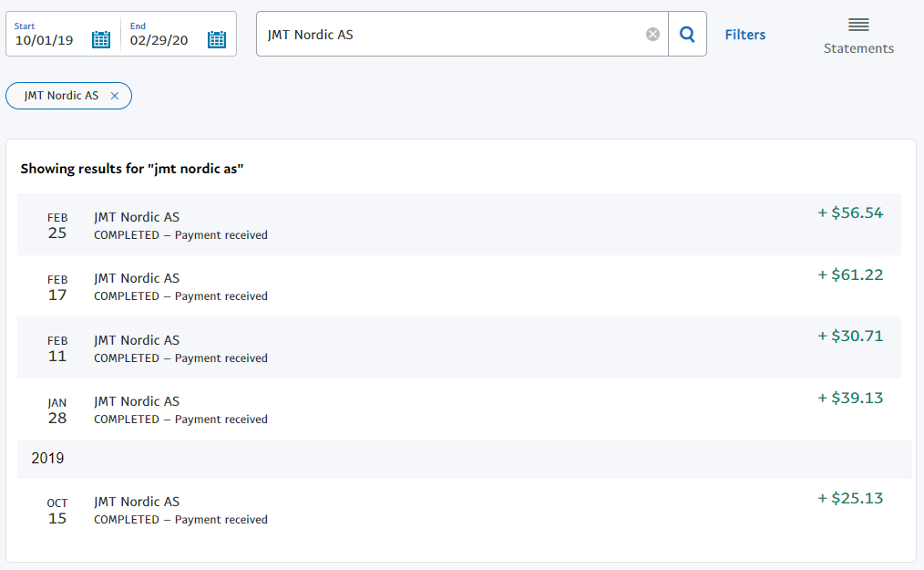Open the Filters link
The image size is (924, 570).
[744, 35]
